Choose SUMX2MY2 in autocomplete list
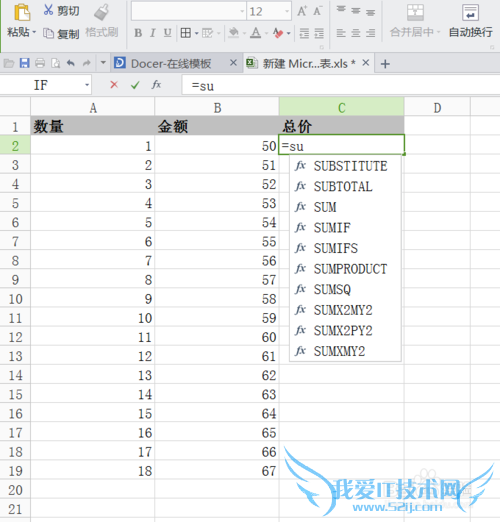The image size is (500, 522). [x=345, y=310]
